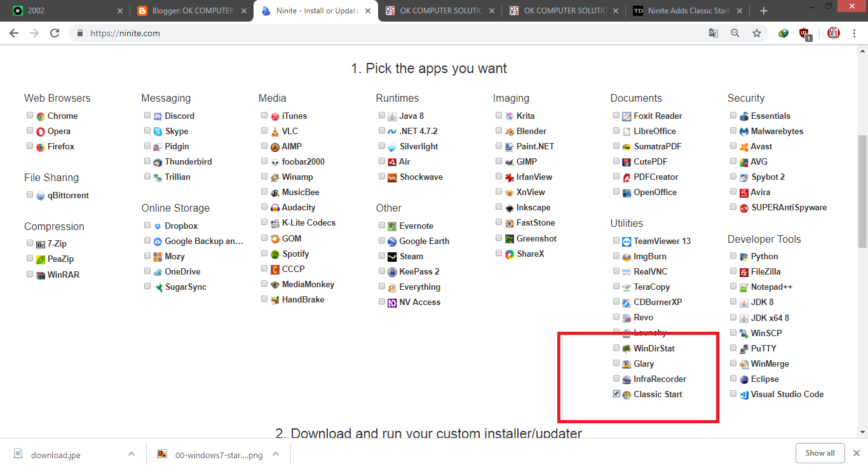Click the Python icon in Developer Tools
The image size is (868, 469).
tap(743, 257)
